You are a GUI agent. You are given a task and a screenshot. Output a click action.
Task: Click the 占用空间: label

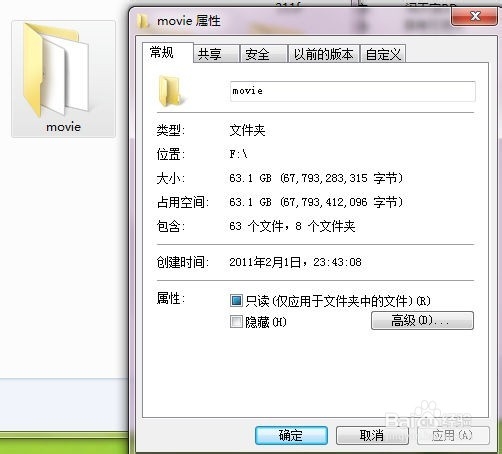(x=183, y=202)
